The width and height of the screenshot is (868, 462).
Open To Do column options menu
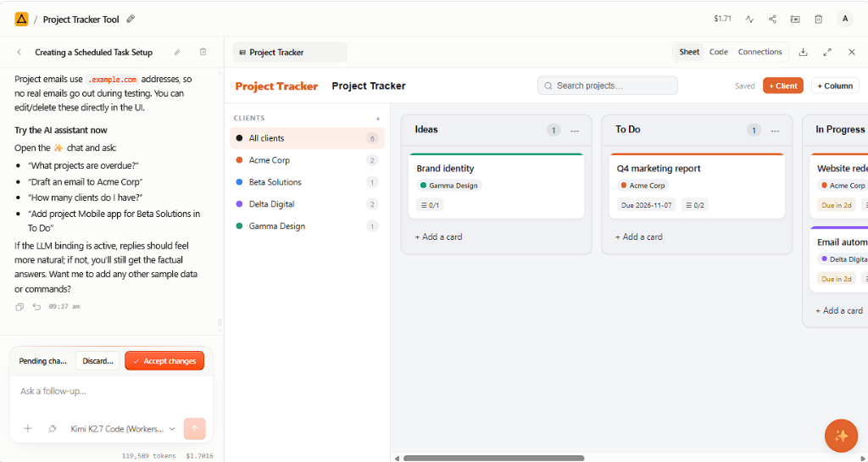coord(775,131)
